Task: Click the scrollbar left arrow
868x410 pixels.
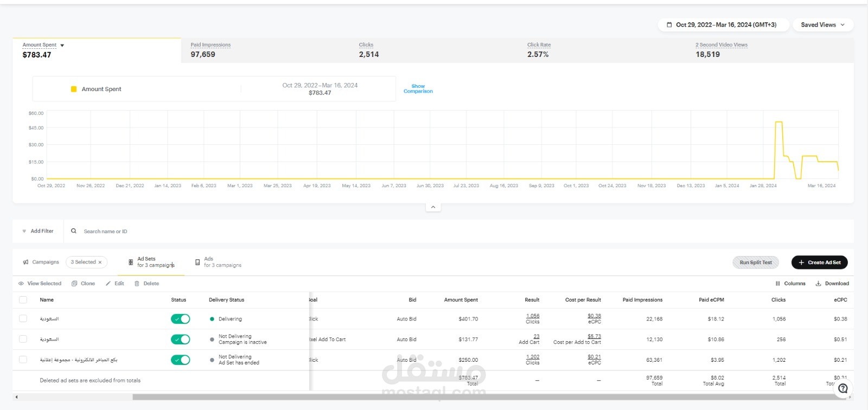Action: coord(16,397)
